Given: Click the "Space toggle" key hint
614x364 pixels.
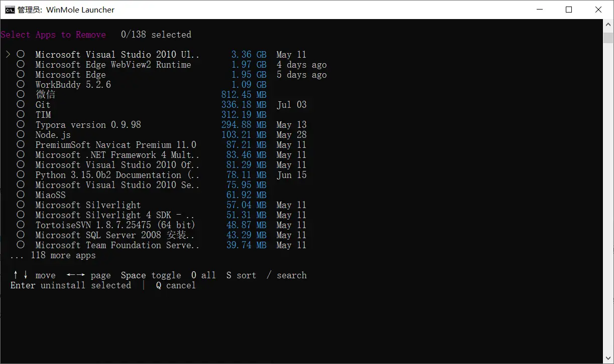Looking at the screenshot, I should tap(151, 275).
